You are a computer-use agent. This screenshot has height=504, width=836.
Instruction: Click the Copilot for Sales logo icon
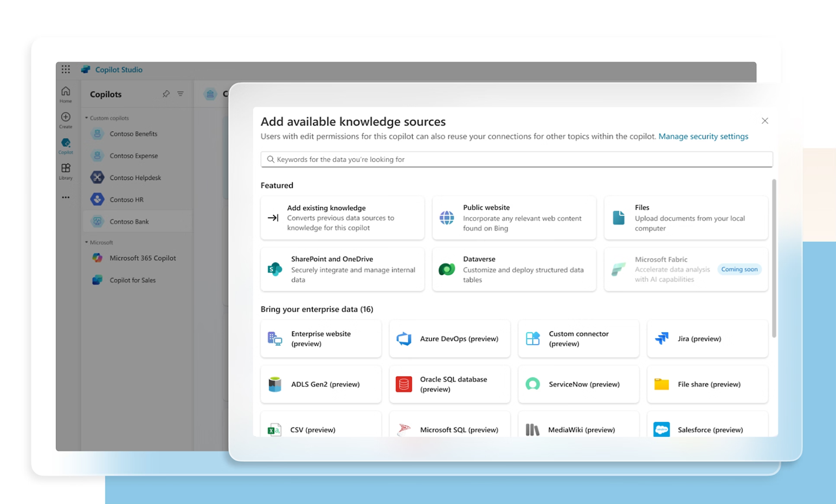click(x=97, y=280)
